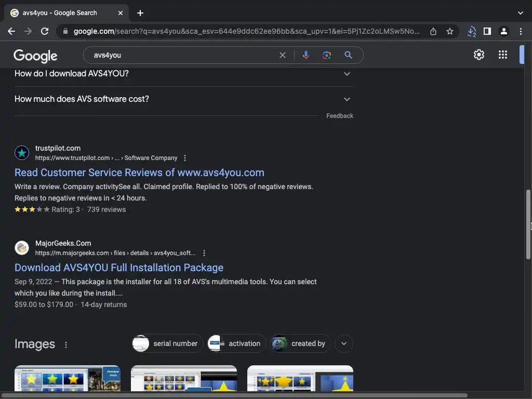Click into the avs4you search box

[x=183, y=55]
